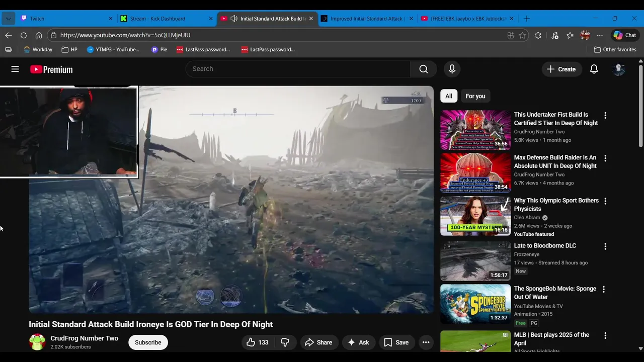
Task: Click the leftmost bookmarks bar icon
Action: pos(8,49)
